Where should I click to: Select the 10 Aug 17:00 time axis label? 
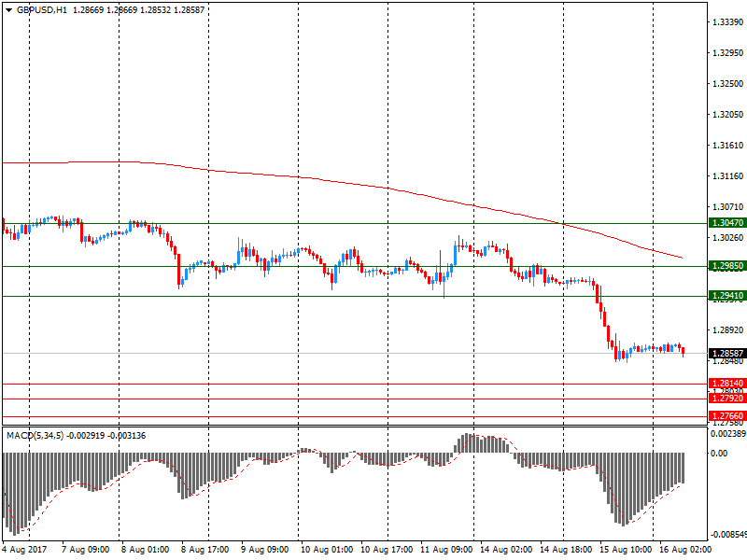pos(387,550)
